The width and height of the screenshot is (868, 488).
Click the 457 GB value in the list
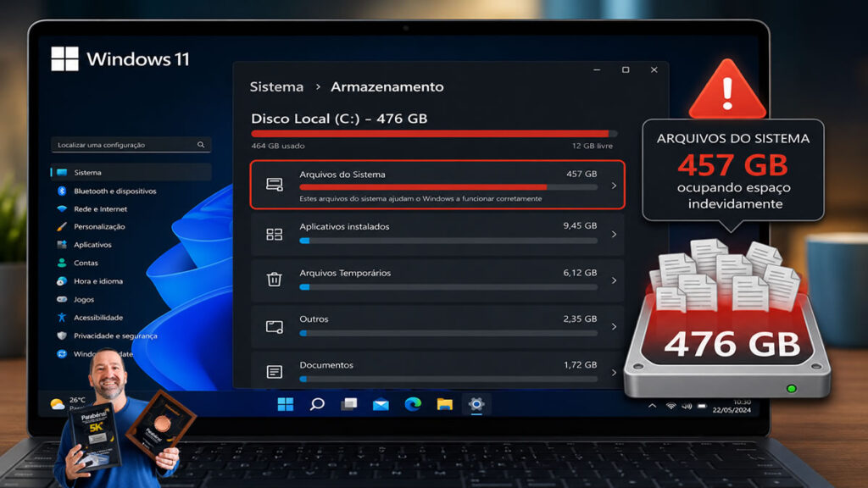tap(581, 174)
